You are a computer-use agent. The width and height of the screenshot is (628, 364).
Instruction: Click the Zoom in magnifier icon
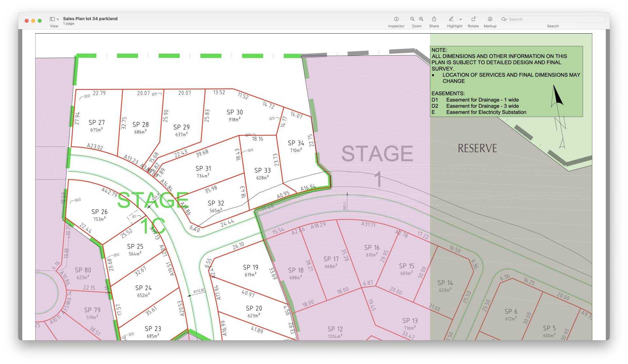[x=421, y=19]
